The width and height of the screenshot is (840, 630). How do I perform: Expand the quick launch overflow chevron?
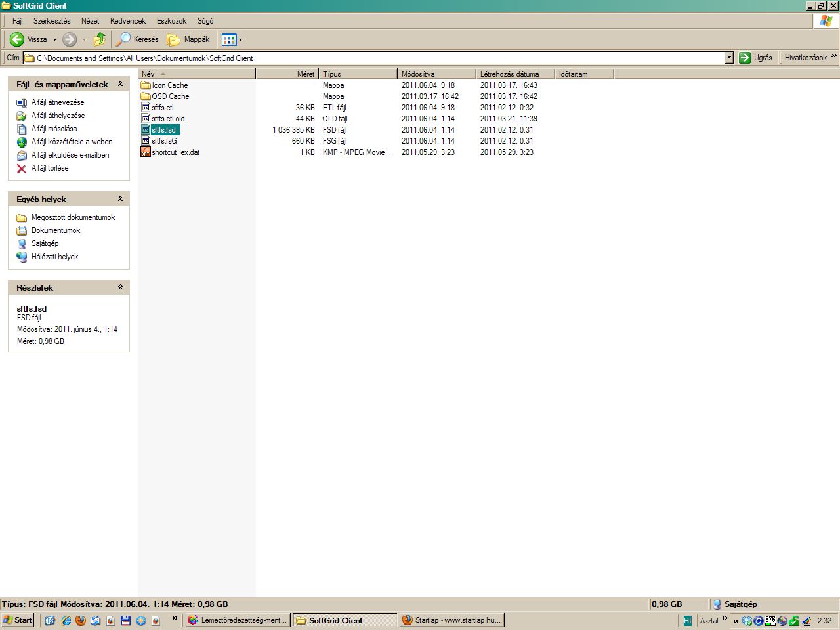tap(175, 618)
